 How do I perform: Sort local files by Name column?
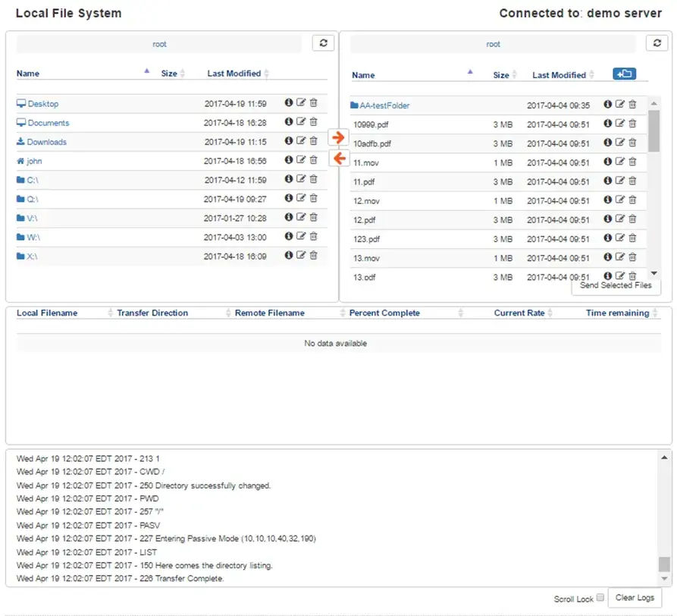(x=28, y=74)
